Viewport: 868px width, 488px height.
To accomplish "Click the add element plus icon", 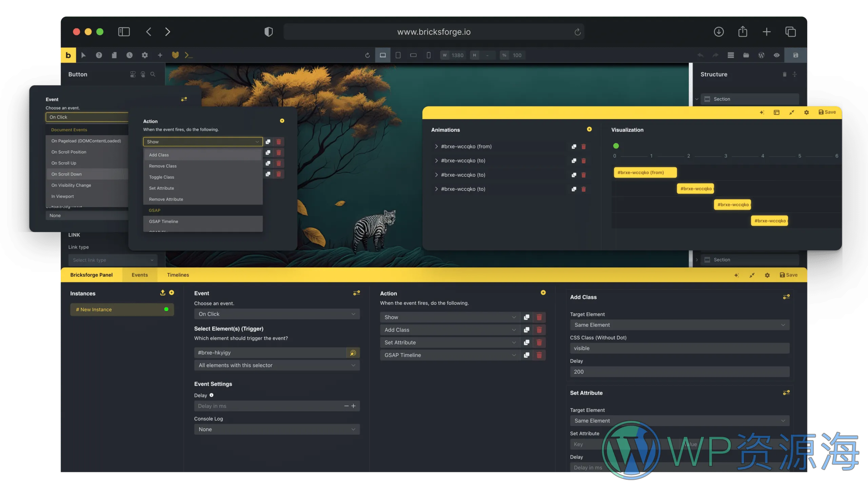I will tap(160, 55).
